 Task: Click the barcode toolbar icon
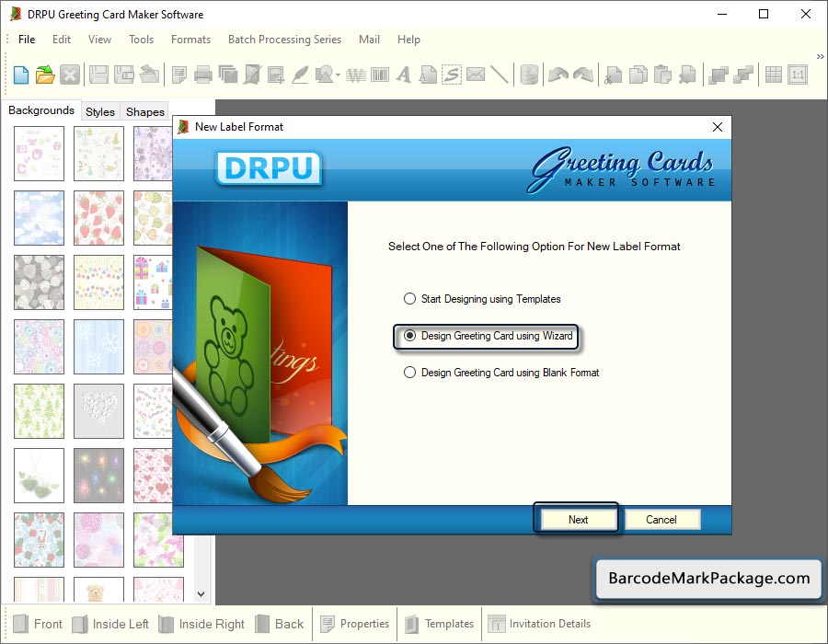pyautogui.click(x=380, y=75)
